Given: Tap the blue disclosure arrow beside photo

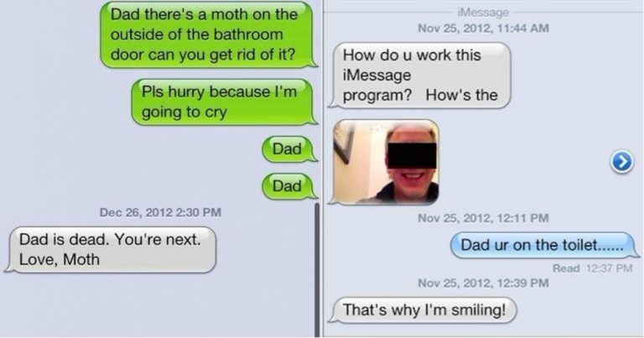Looking at the screenshot, I should pyautogui.click(x=622, y=162).
